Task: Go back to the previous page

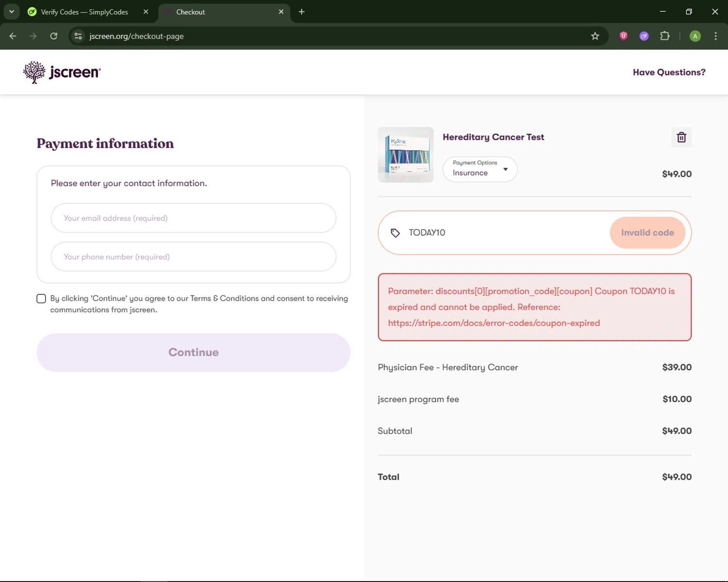Action: [13, 36]
